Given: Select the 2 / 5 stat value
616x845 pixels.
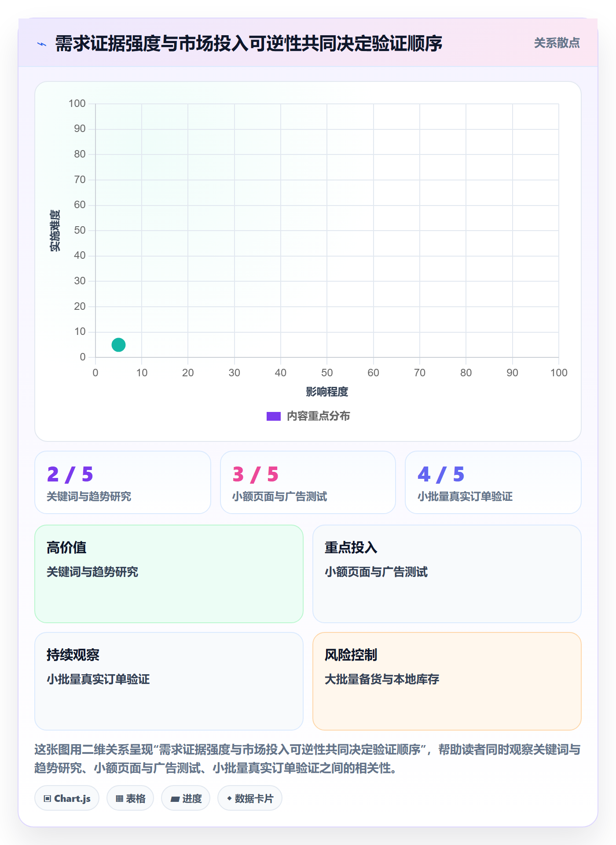Looking at the screenshot, I should coord(70,474).
